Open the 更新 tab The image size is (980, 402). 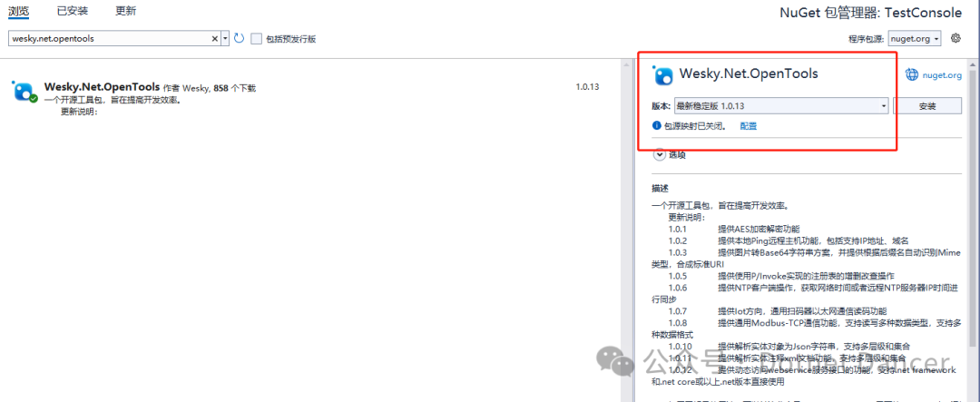(125, 11)
